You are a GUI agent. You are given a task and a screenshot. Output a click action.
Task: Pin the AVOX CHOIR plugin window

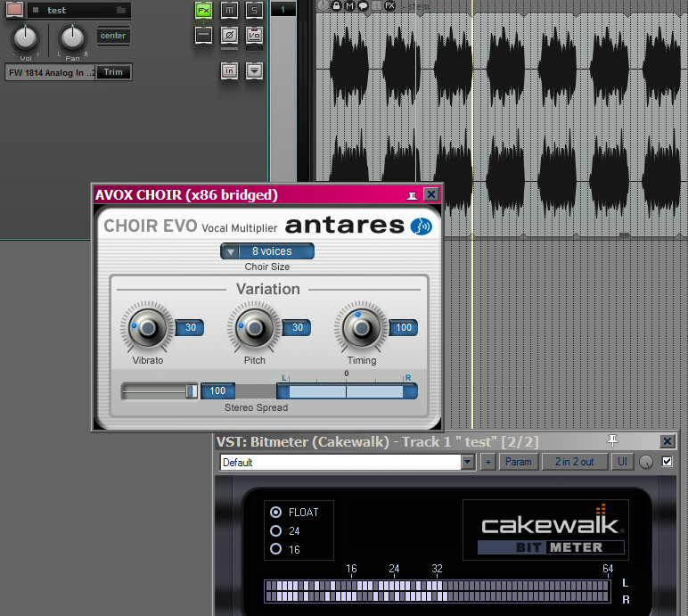click(412, 195)
